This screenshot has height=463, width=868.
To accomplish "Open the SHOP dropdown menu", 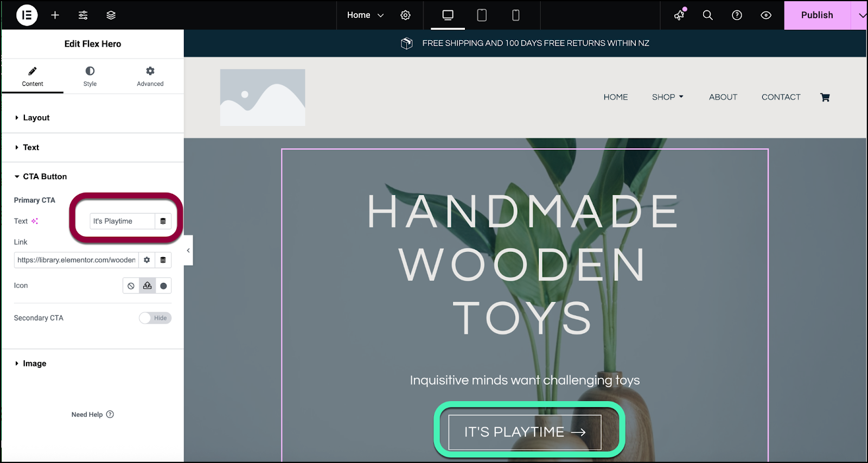I will pyautogui.click(x=668, y=97).
